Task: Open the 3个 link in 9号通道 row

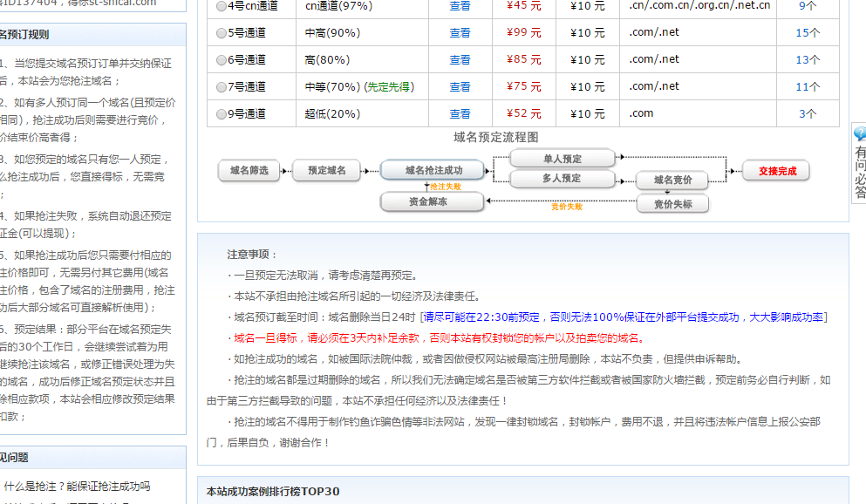Action: tap(808, 114)
